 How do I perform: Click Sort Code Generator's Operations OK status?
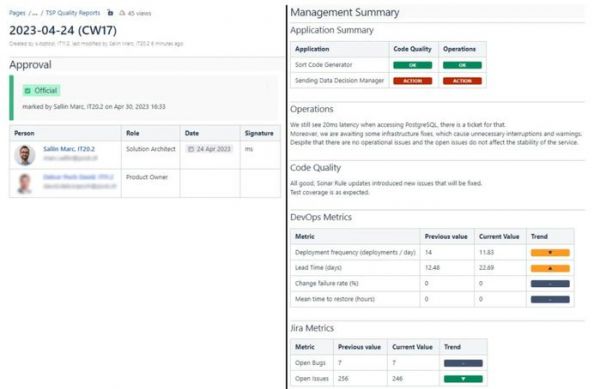tap(462, 65)
